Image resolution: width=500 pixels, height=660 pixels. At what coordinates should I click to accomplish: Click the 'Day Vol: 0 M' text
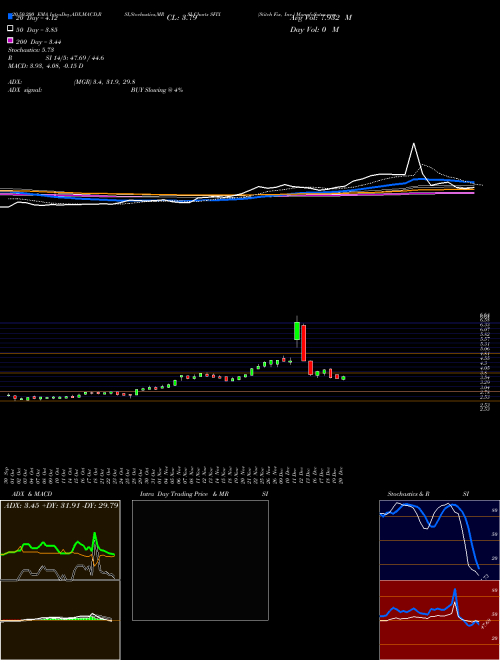[314, 29]
